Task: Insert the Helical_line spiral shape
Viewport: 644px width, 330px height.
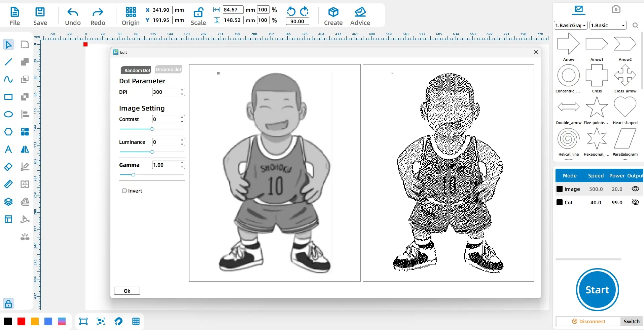Action: click(569, 142)
